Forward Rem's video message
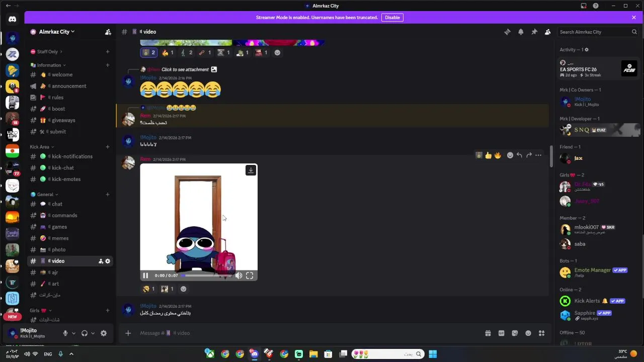This screenshot has width=644, height=362. (x=529, y=155)
